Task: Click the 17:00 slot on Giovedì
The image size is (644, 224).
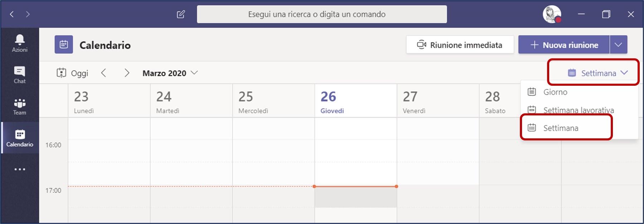Action: [356, 197]
